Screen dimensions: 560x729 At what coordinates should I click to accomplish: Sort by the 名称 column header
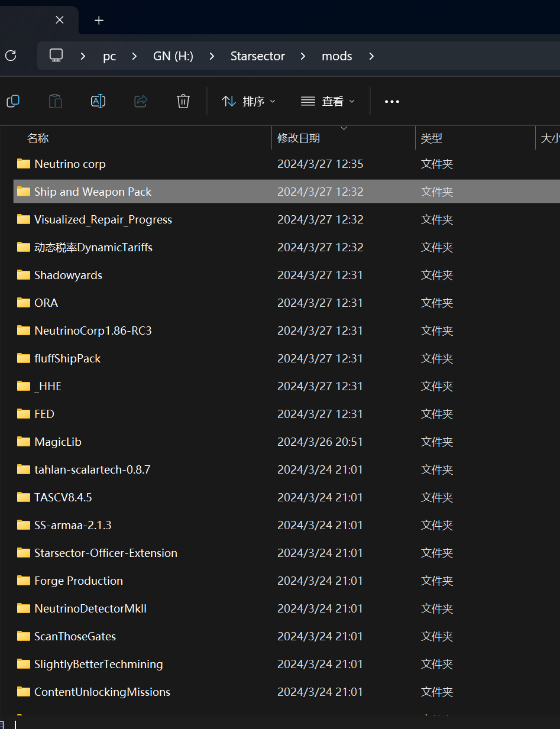[x=38, y=138]
